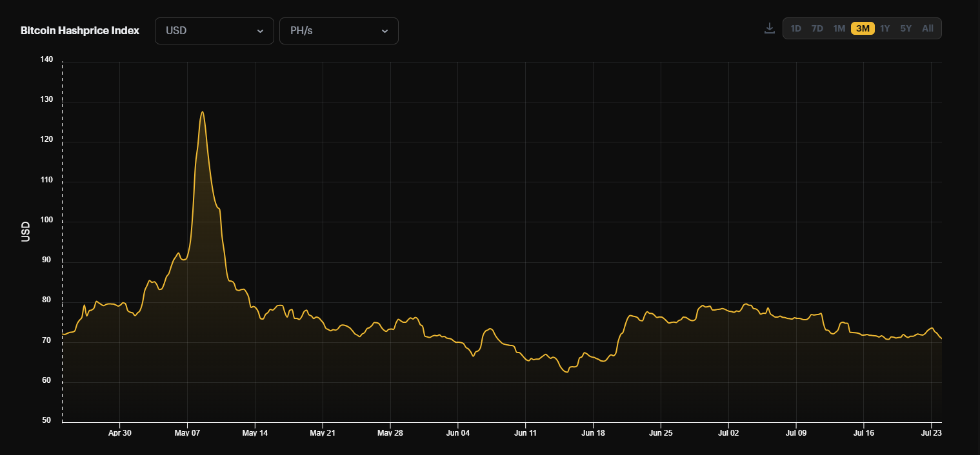Image resolution: width=980 pixels, height=455 pixels.
Task: Click the chart peak near May 07
Action: point(203,112)
